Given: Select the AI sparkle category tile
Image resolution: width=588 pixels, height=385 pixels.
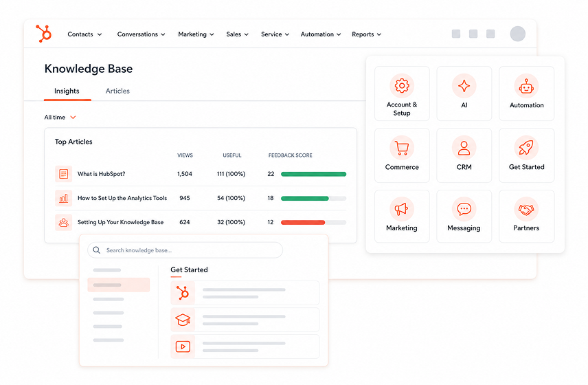Looking at the screenshot, I should [x=464, y=93].
